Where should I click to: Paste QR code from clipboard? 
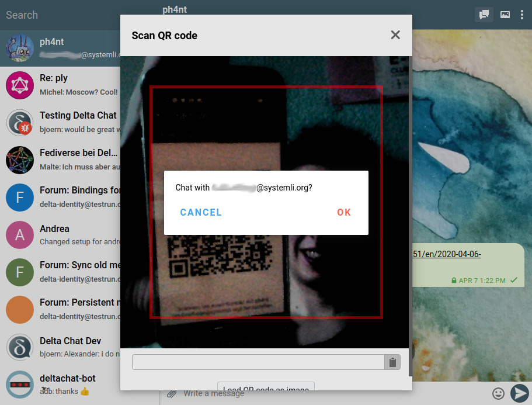392,362
